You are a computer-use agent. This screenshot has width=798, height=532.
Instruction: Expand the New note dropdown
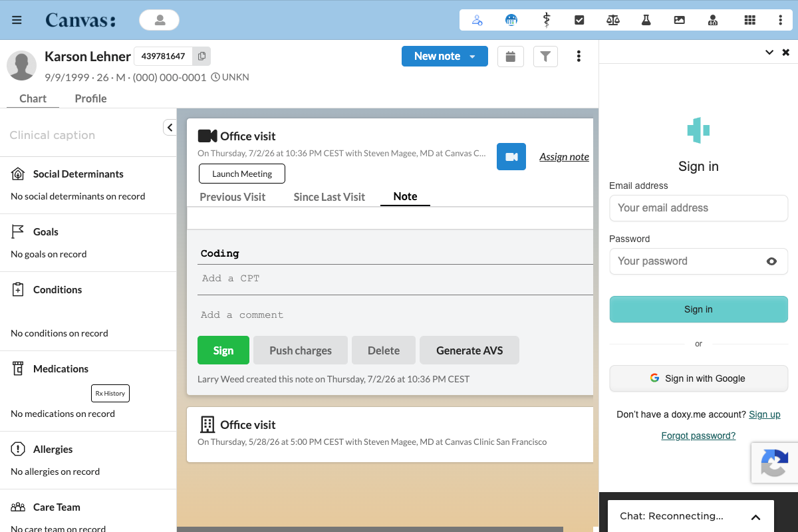pyautogui.click(x=473, y=57)
